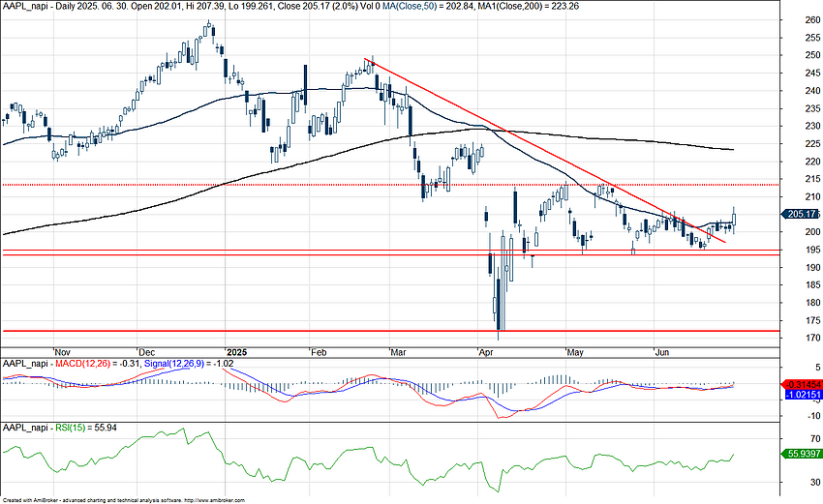Select the lowest red horizontal line near 172
Screen dimensions: 823x504
[390, 331]
